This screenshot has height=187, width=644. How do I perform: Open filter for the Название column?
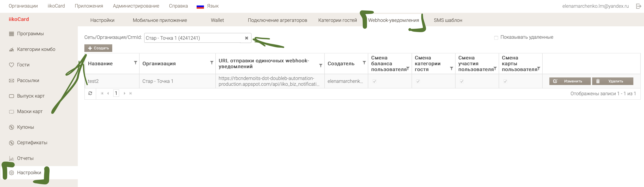coord(135,63)
